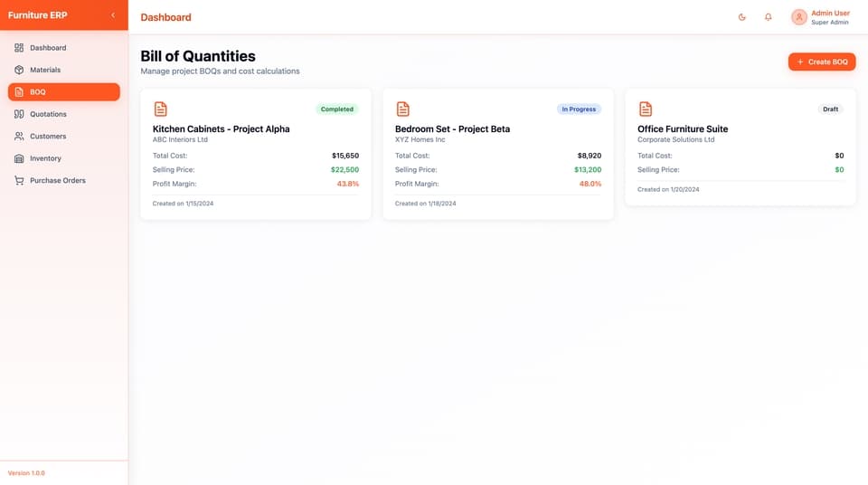The height and width of the screenshot is (485, 868).
Task: Click Corporate Solutions Ltd customer name
Action: click(x=676, y=139)
